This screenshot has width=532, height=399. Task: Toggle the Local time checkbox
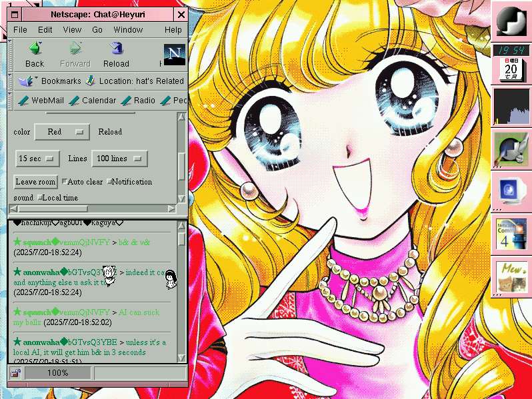(40, 197)
